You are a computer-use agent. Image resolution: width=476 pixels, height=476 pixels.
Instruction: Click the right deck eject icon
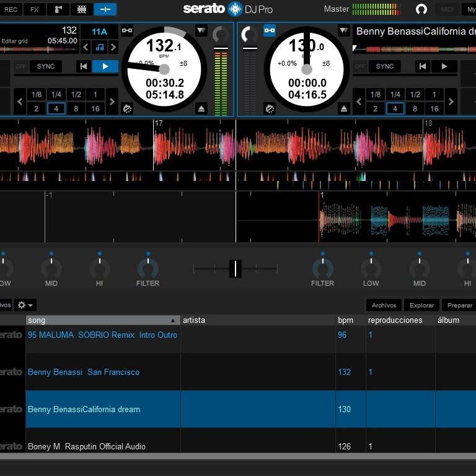343,108
